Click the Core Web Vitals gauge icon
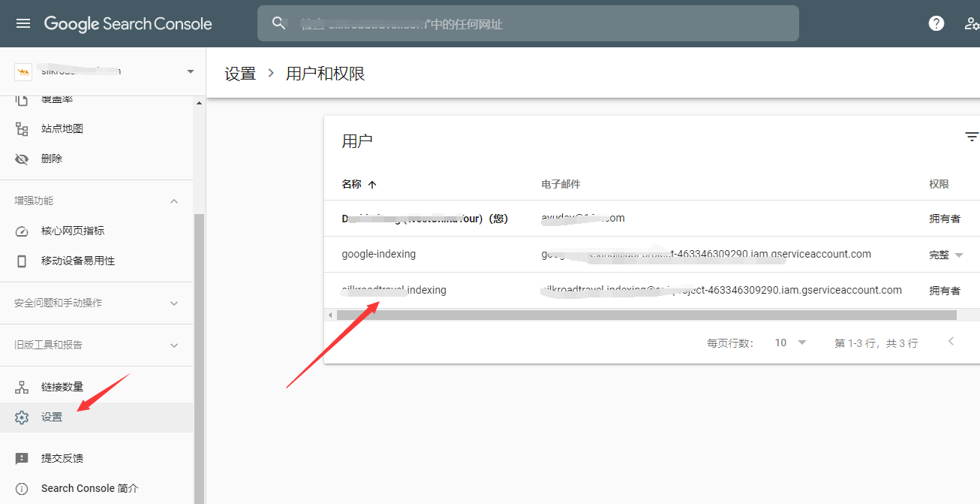Viewport: 980px width, 504px height. pyautogui.click(x=22, y=231)
